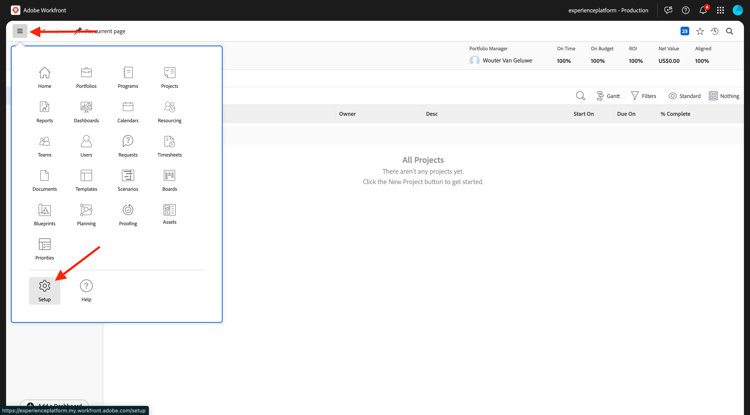Open Setup gear in main menu
The width and height of the screenshot is (750, 415).
tap(44, 291)
